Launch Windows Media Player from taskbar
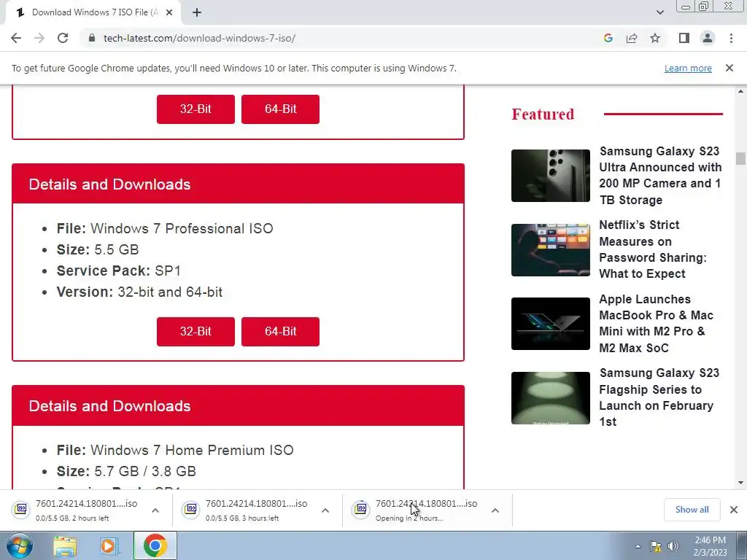 pyautogui.click(x=109, y=546)
